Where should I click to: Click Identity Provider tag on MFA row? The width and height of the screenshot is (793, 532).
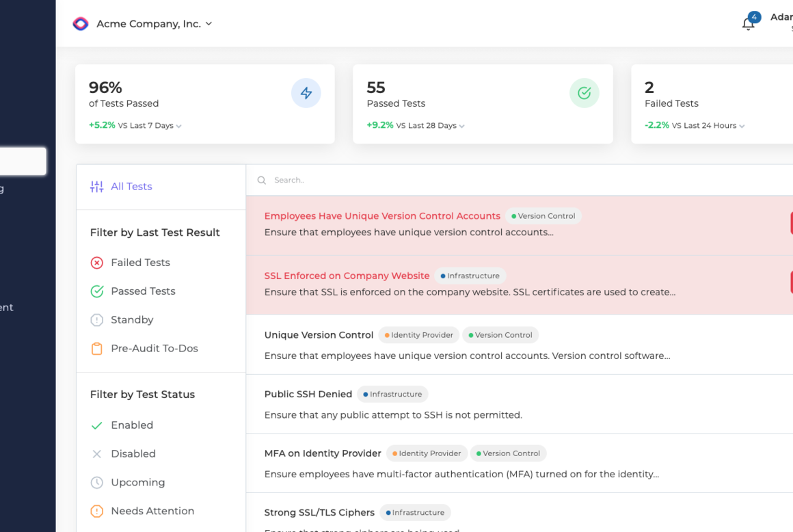click(x=427, y=453)
